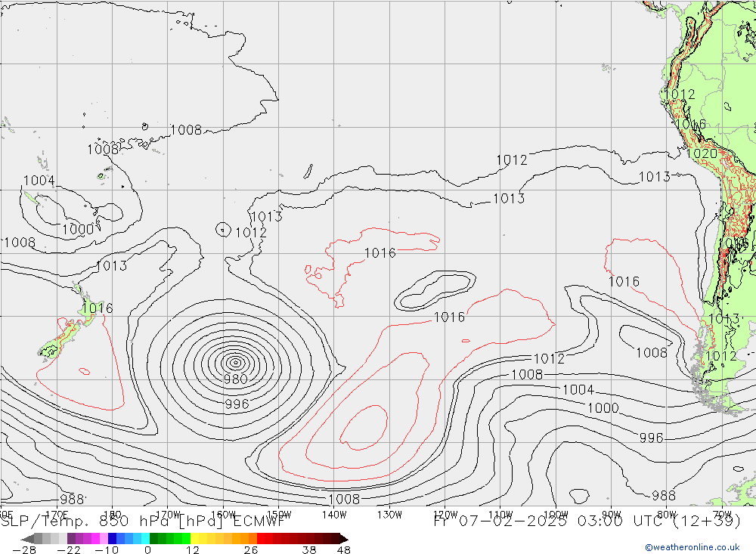Viewport: 756px width, 554px height.
Task: Click the -28 legend value
Action: (x=24, y=549)
